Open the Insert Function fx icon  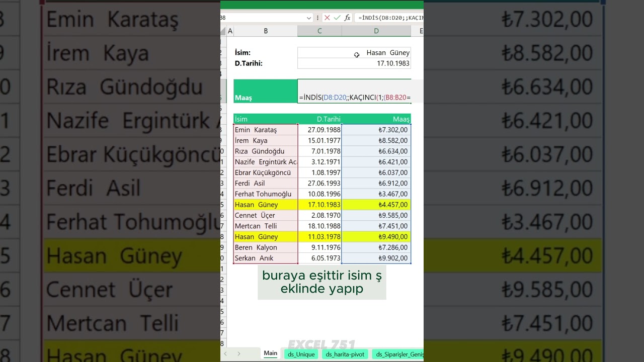click(x=347, y=18)
